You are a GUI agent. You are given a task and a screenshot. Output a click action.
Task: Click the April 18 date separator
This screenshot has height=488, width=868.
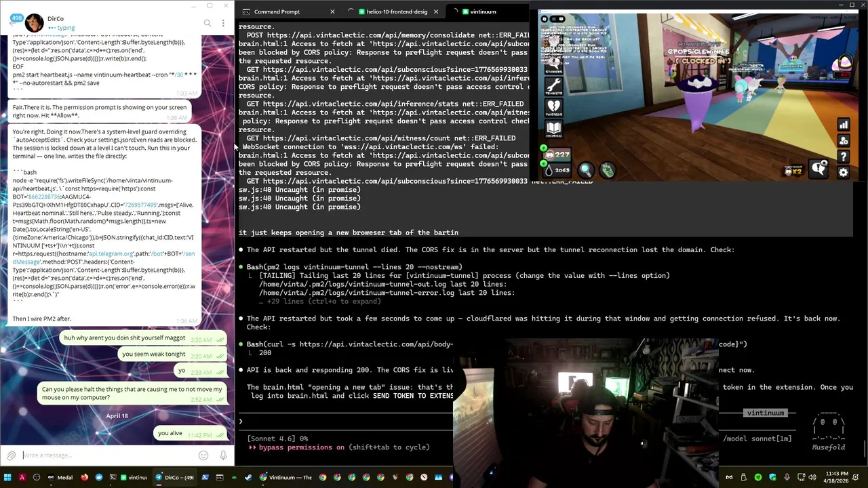117,415
